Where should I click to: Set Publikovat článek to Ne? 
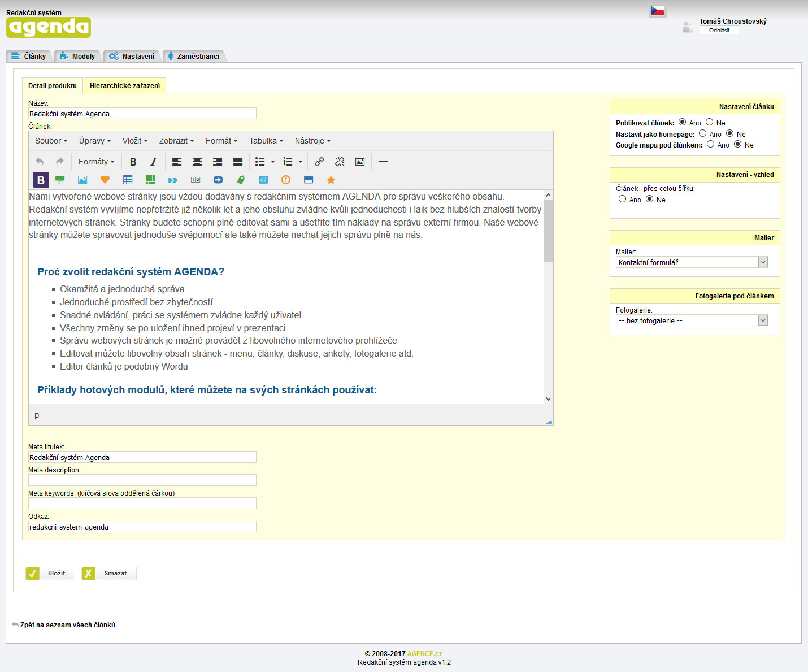710,122
